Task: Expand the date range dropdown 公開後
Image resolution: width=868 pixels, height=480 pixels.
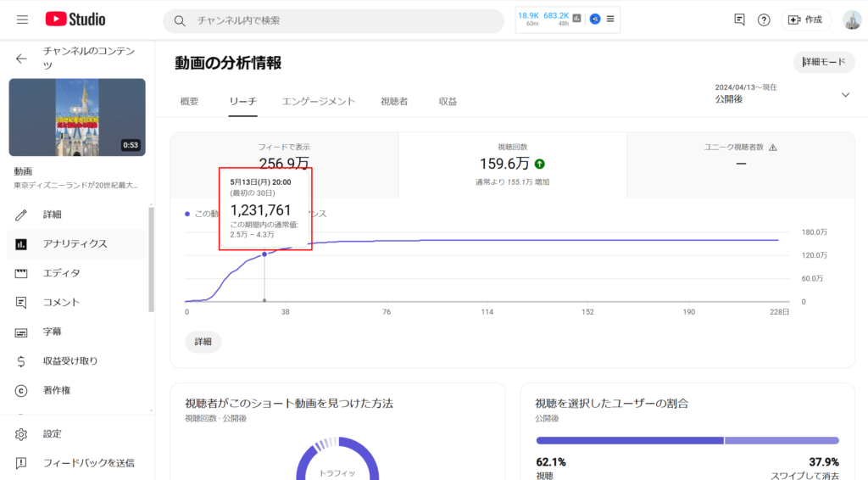Action: 844,95
